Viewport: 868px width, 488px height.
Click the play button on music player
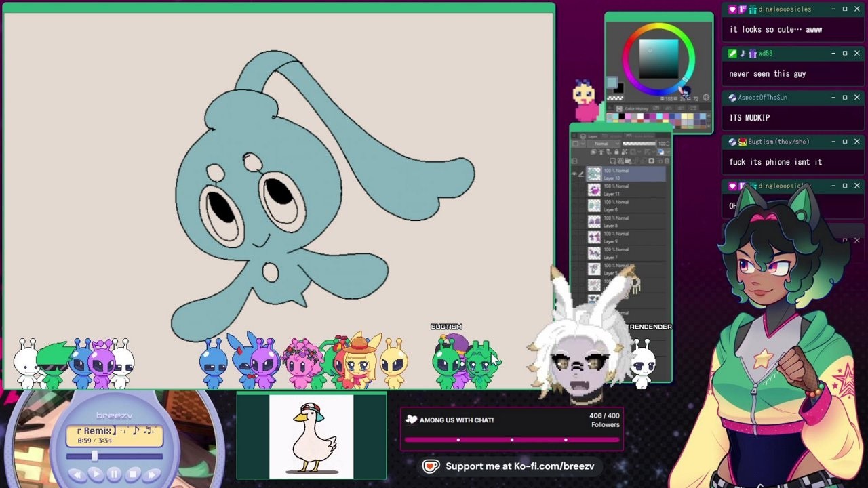(96, 474)
